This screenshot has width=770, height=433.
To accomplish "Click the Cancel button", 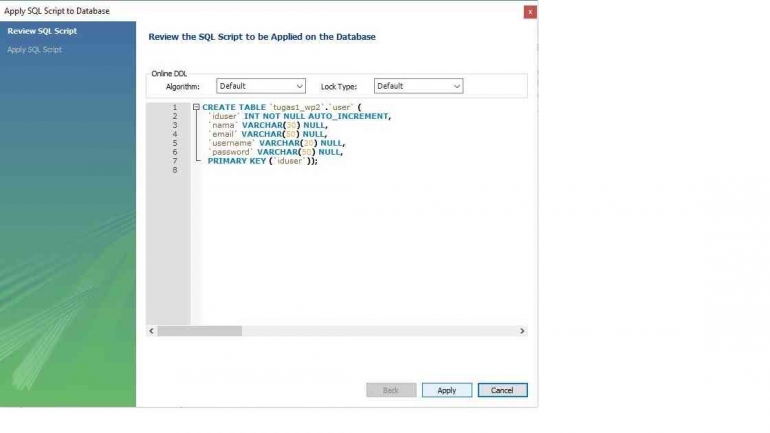I will tap(502, 390).
